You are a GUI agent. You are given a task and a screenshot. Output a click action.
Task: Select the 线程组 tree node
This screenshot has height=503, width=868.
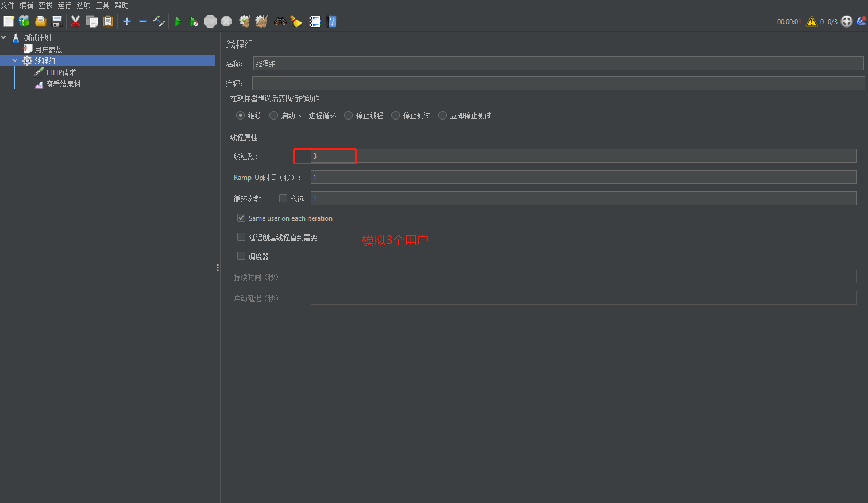[x=45, y=61]
